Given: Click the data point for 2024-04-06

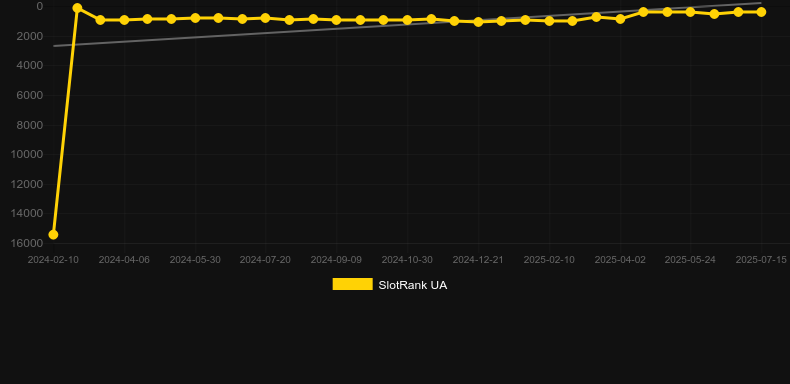Looking at the screenshot, I should point(124,20).
